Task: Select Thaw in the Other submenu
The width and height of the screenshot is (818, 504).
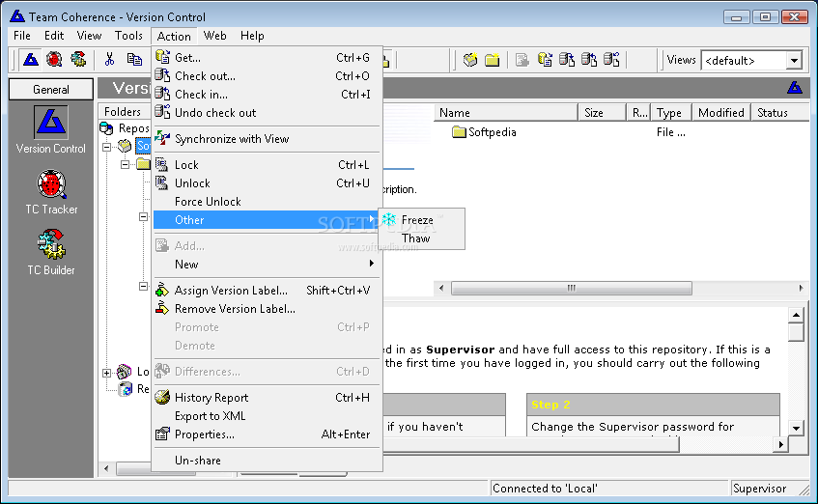Action: [x=421, y=238]
